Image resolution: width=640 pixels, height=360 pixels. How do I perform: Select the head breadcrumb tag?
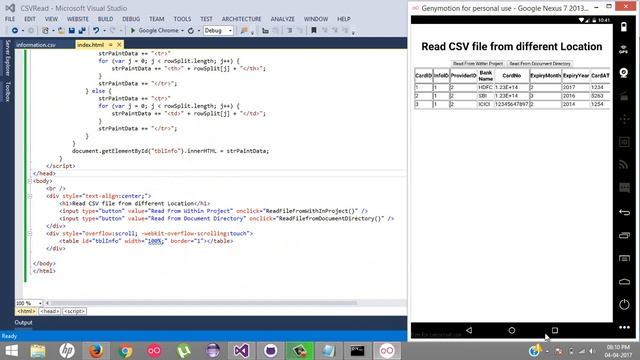50,311
